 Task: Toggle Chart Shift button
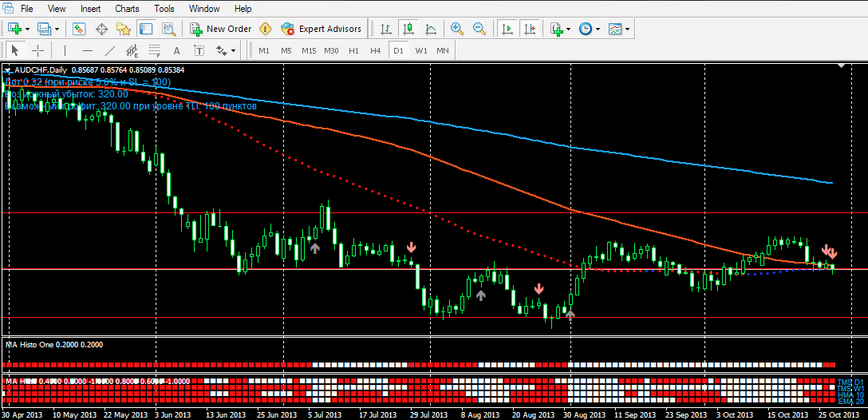point(529,29)
